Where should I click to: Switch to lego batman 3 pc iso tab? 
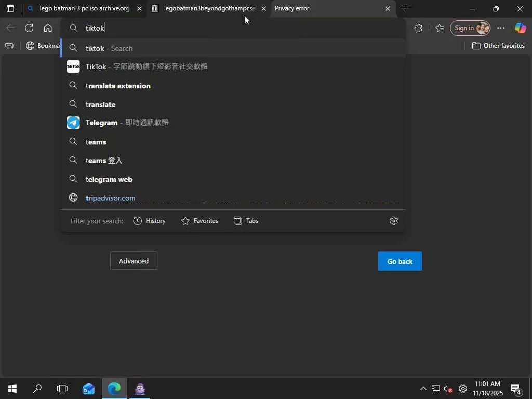tap(85, 8)
